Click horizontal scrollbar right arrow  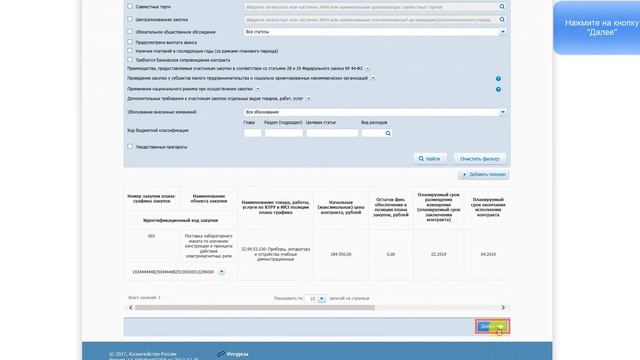coord(503,307)
